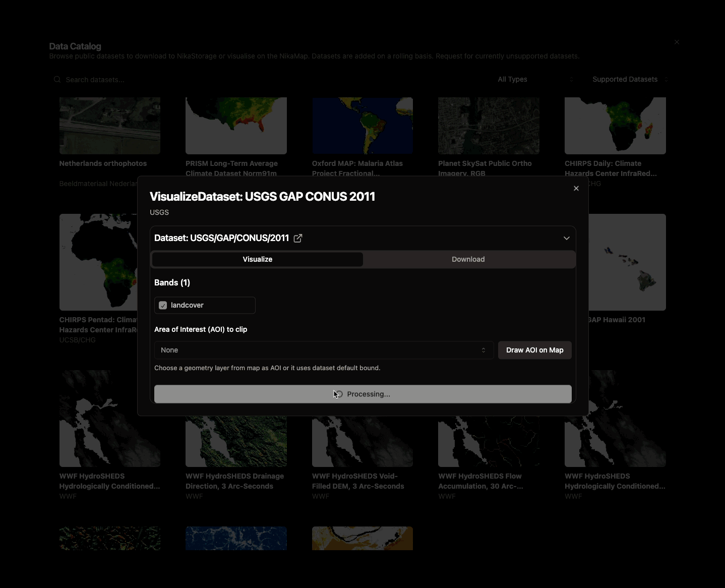Open the AOI selection dropdown showing None

(x=323, y=350)
